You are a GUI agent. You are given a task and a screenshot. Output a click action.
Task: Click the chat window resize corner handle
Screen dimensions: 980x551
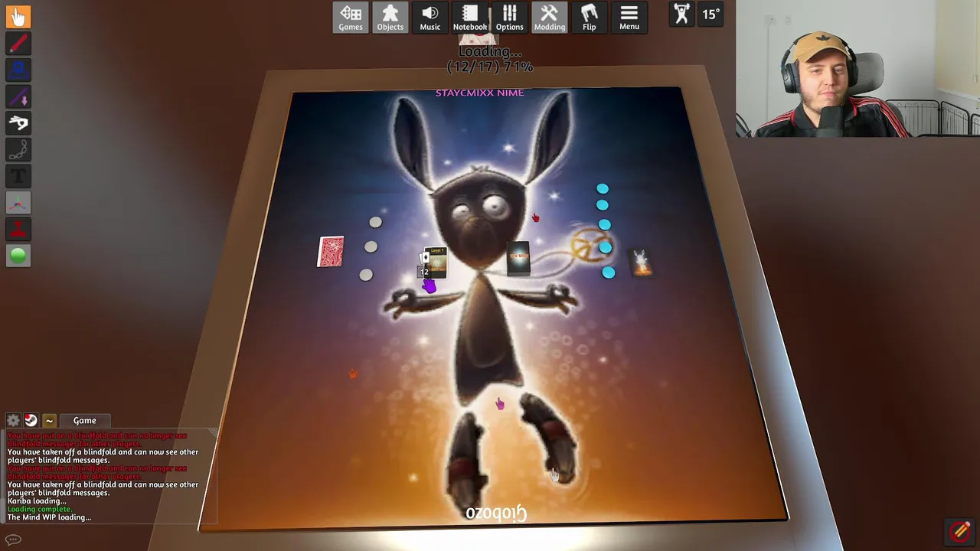[213, 434]
